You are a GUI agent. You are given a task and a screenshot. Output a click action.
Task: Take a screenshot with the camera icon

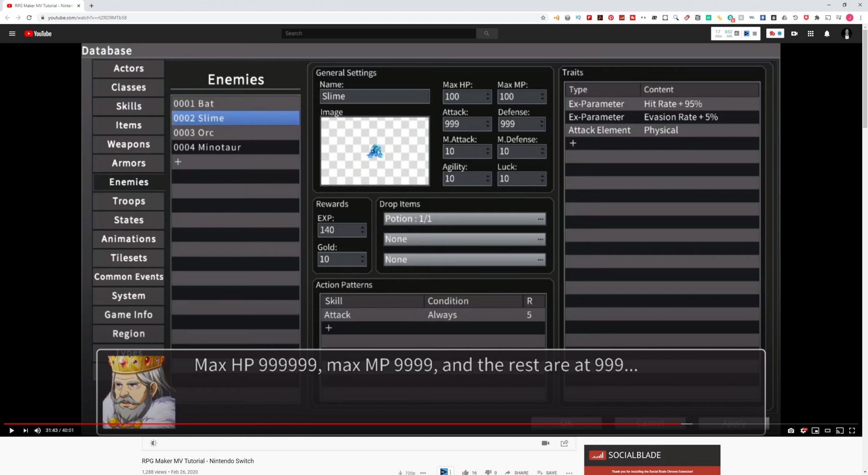click(791, 431)
